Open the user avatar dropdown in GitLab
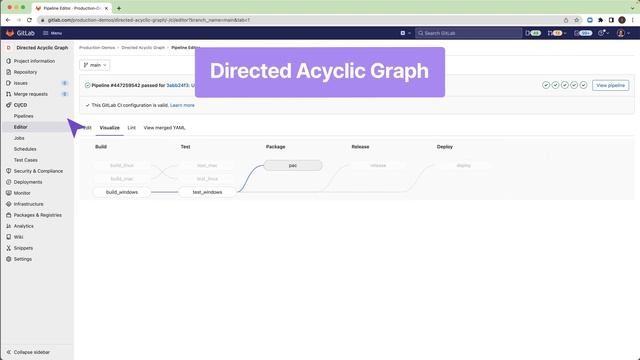Image resolution: width=640 pixels, height=360 pixels. click(623, 33)
